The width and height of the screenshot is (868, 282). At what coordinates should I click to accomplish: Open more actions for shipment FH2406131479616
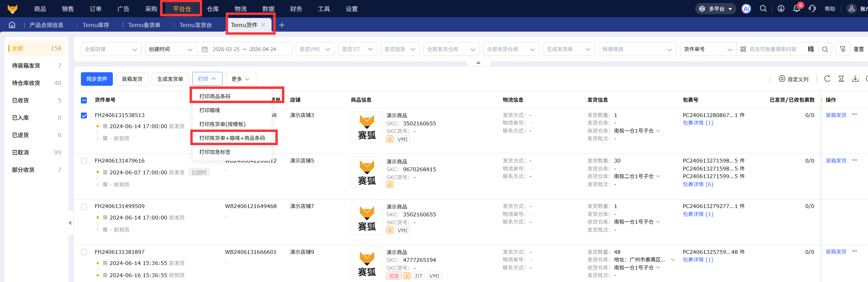(x=854, y=160)
